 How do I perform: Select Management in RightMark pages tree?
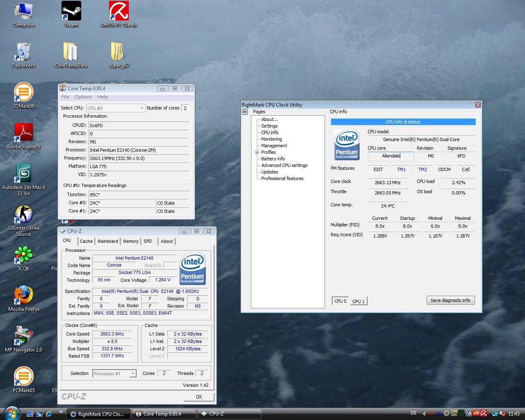click(x=274, y=146)
